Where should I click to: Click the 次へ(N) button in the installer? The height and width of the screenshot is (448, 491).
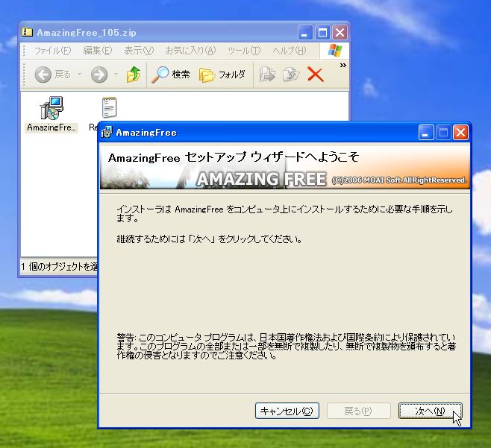[431, 411]
